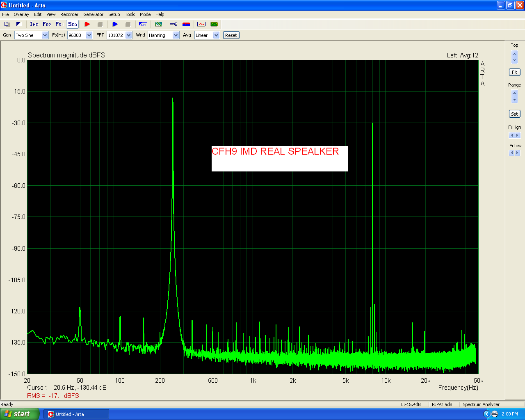Image resolution: width=525 pixels, height=420 pixels.
Task: Open the Mode menu
Action: 145,14
